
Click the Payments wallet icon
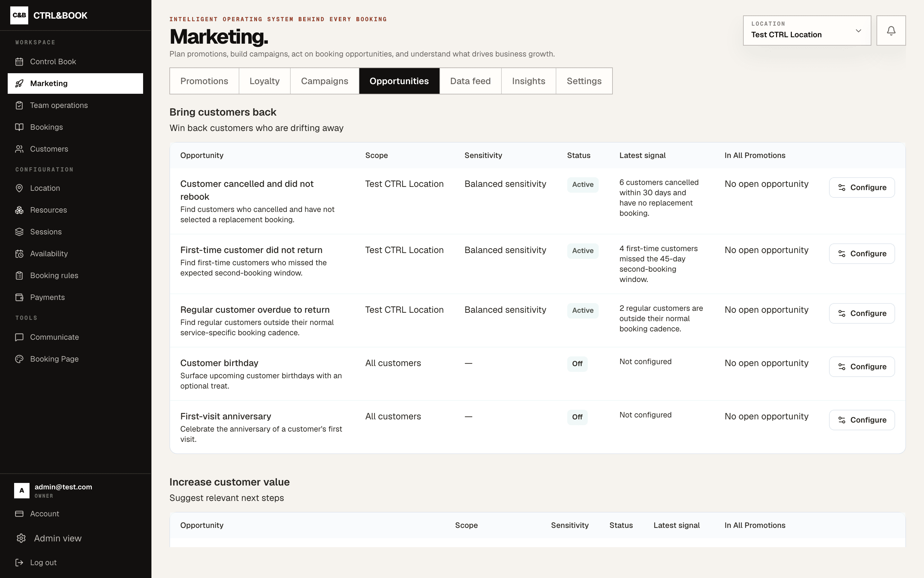click(x=19, y=297)
